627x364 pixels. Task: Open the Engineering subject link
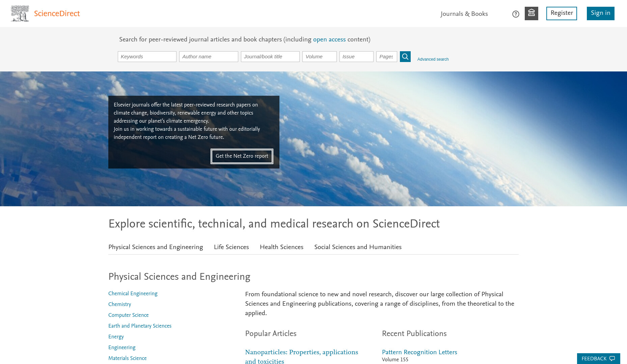(x=122, y=347)
